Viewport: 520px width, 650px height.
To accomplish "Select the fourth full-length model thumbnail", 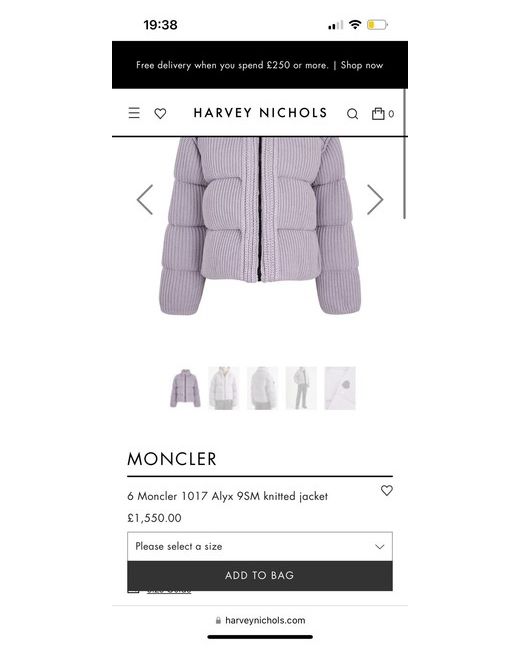I will [x=301, y=388].
